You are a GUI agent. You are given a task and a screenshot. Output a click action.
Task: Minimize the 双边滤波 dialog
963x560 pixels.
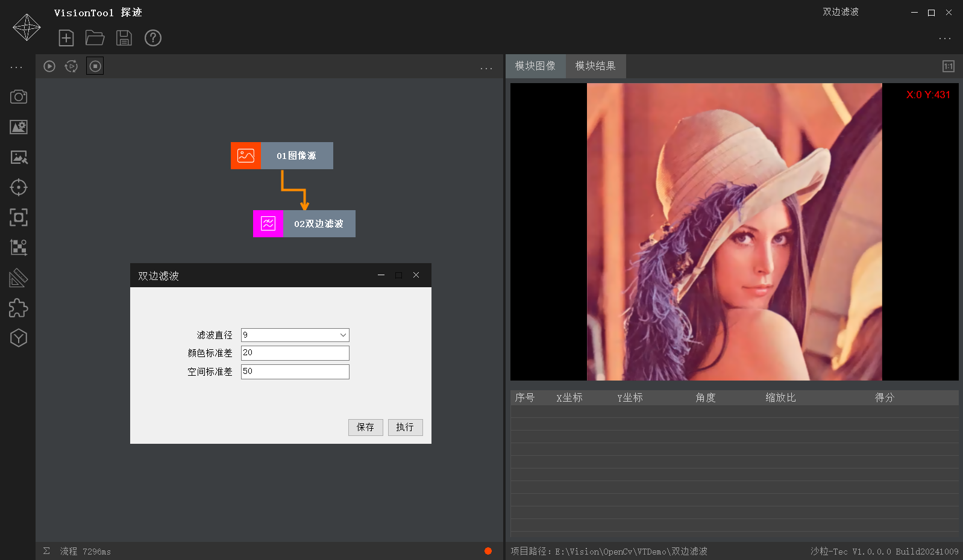(x=381, y=275)
